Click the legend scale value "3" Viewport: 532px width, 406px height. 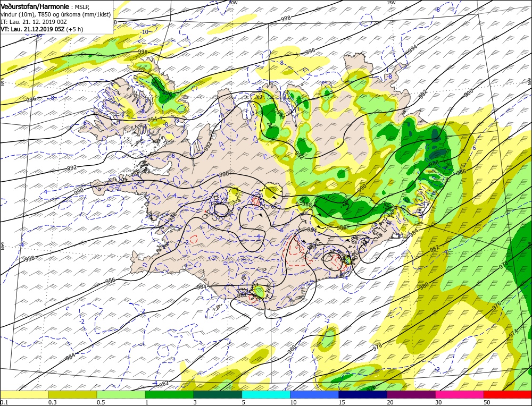click(195, 402)
